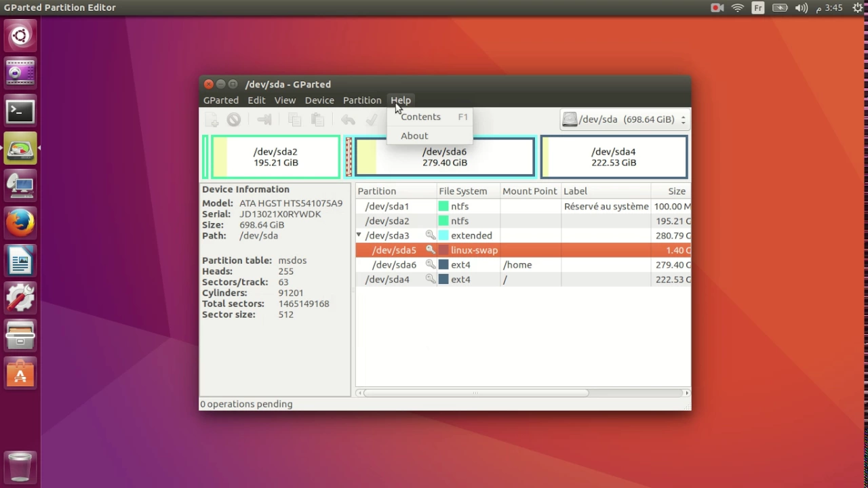This screenshot has height=488, width=868.
Task: Click the Resize/Move toolbar icon
Action: click(264, 120)
